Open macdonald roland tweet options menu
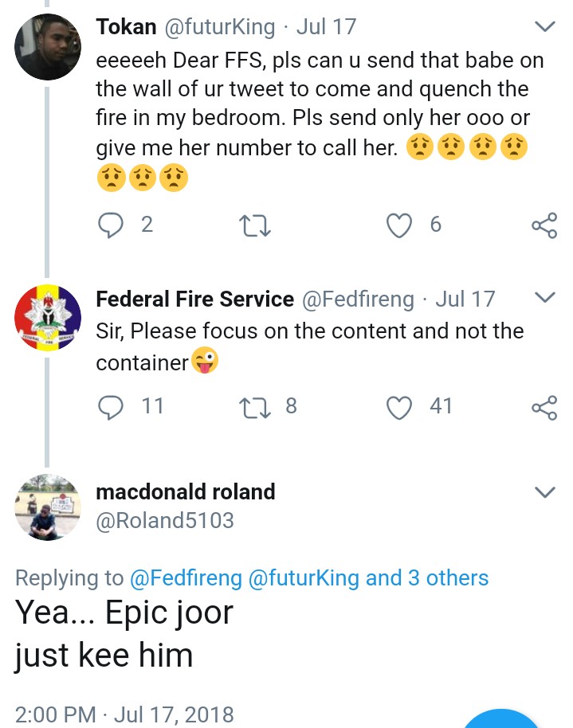The height and width of the screenshot is (728, 573). (x=544, y=492)
